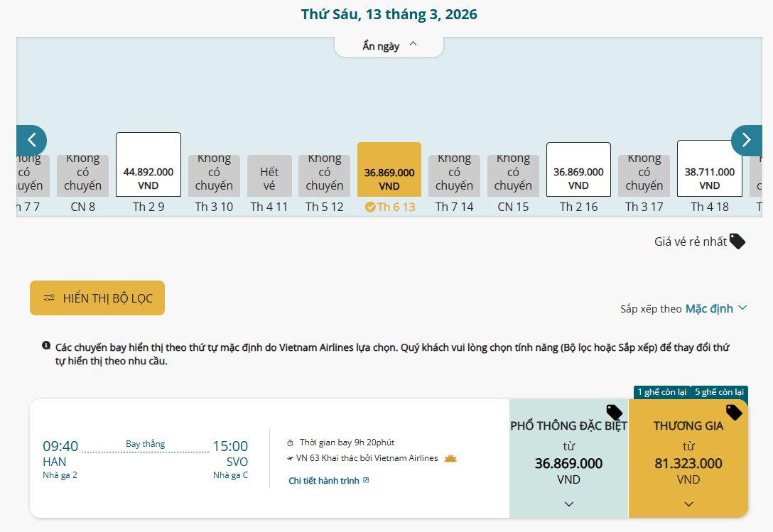Click the next dates right arrow

(746, 140)
